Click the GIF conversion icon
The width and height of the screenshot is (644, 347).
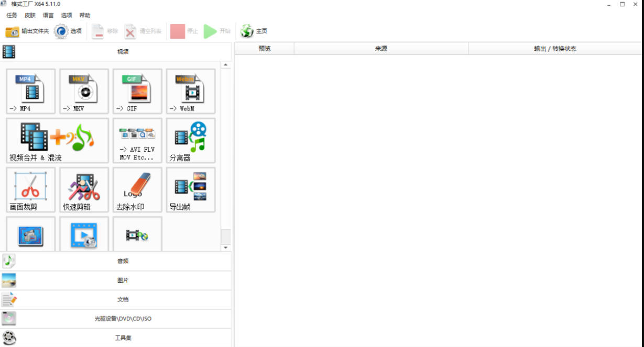(x=137, y=91)
